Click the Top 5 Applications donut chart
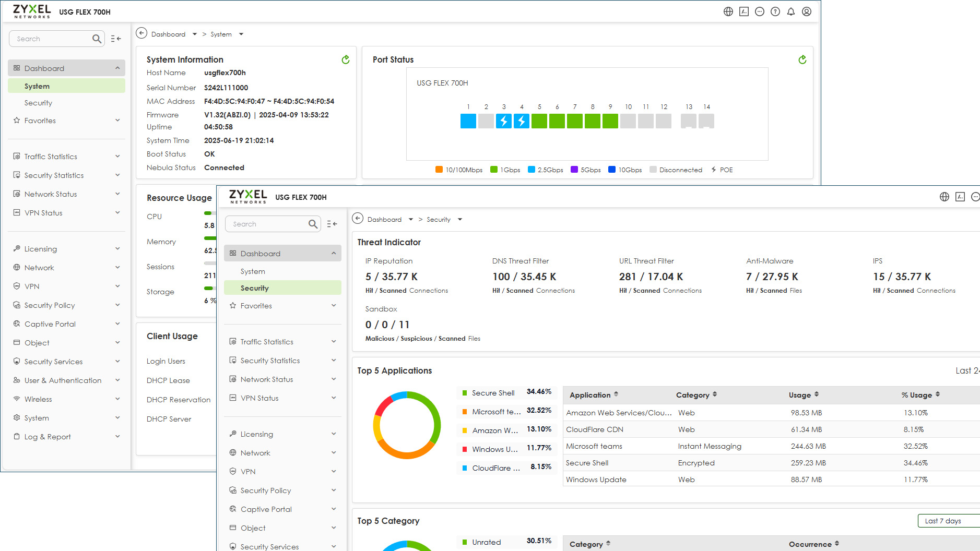 click(x=407, y=425)
